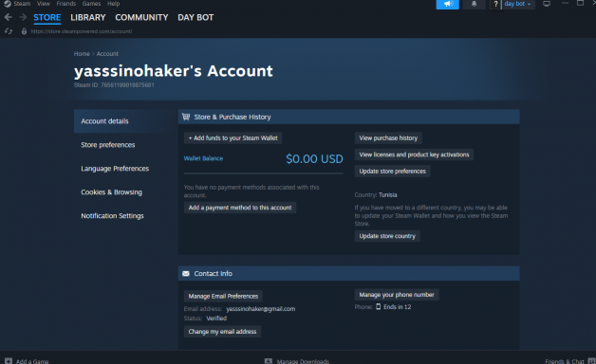Click Manage your phone number button
Viewport: 596px width, 364px height.
(x=397, y=295)
